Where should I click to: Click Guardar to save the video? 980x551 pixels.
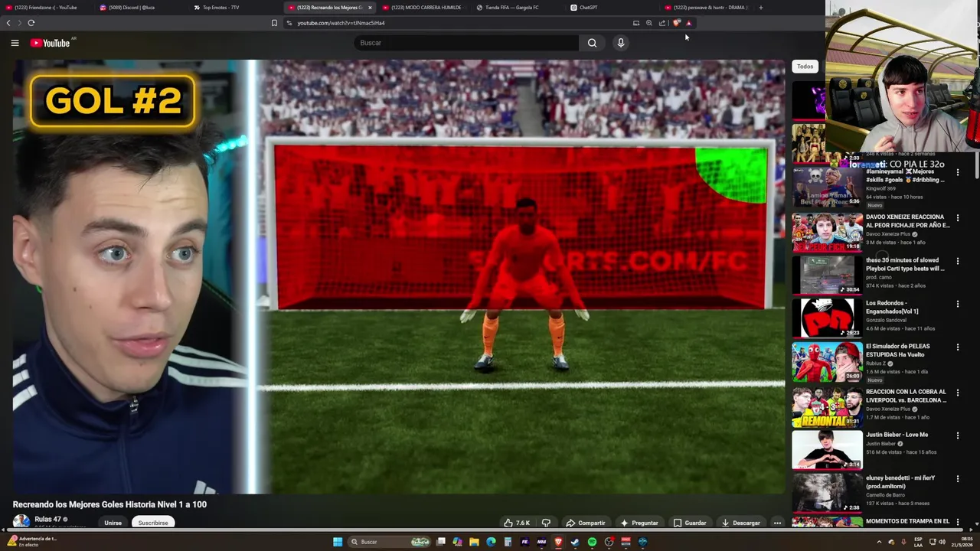[689, 523]
